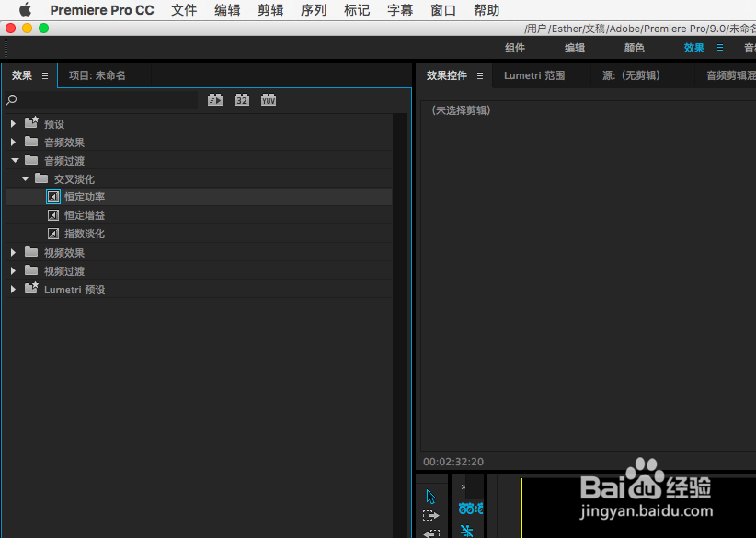Click the effects search field

tap(109, 100)
